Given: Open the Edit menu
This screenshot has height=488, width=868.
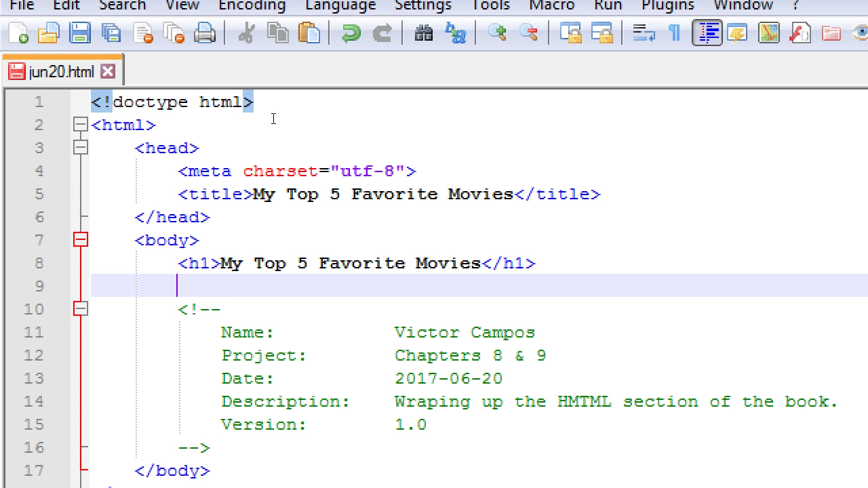Looking at the screenshot, I should [66, 5].
